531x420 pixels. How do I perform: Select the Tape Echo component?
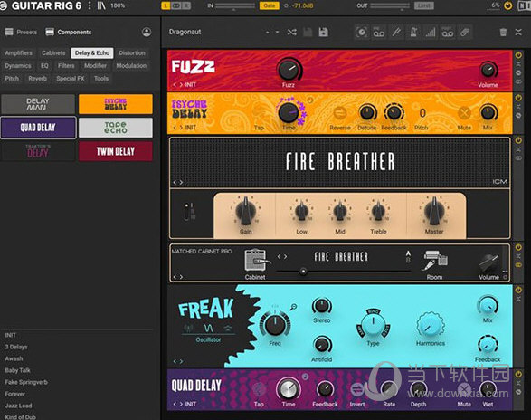(116, 128)
